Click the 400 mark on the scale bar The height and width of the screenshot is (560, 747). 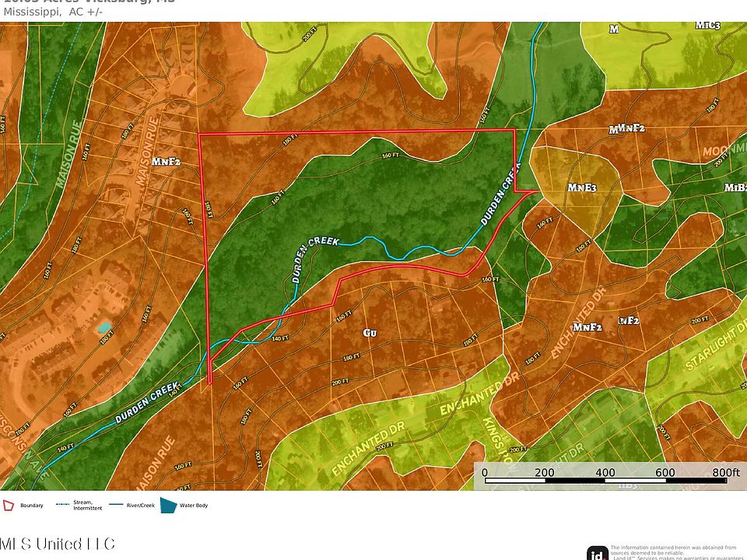[605, 473]
